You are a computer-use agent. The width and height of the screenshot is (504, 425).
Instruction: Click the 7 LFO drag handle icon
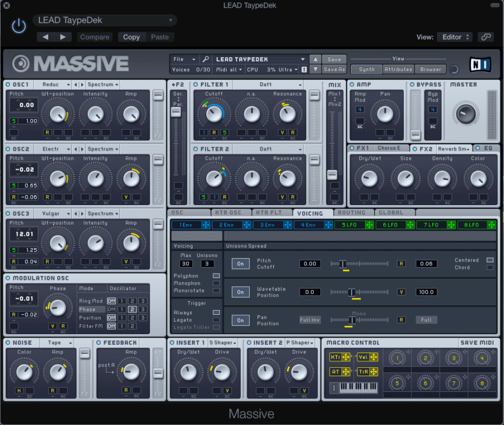point(451,225)
